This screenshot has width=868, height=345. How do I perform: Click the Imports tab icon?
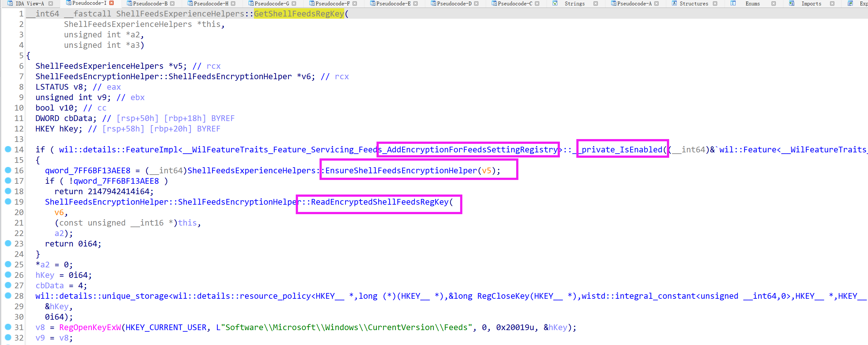(x=791, y=3)
